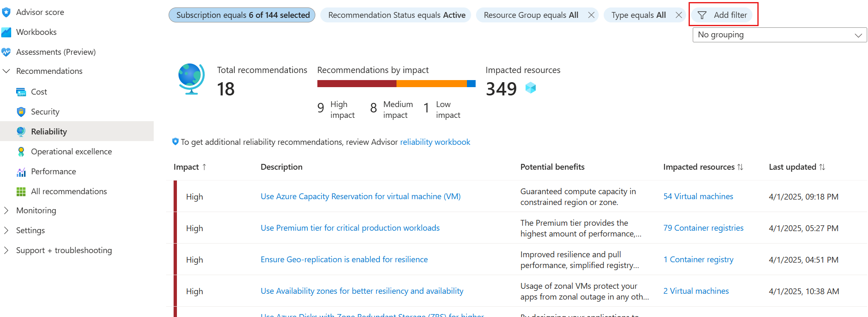Click the Assessments heartbeat icon
Image resolution: width=868 pixels, height=317 pixels.
tap(6, 52)
